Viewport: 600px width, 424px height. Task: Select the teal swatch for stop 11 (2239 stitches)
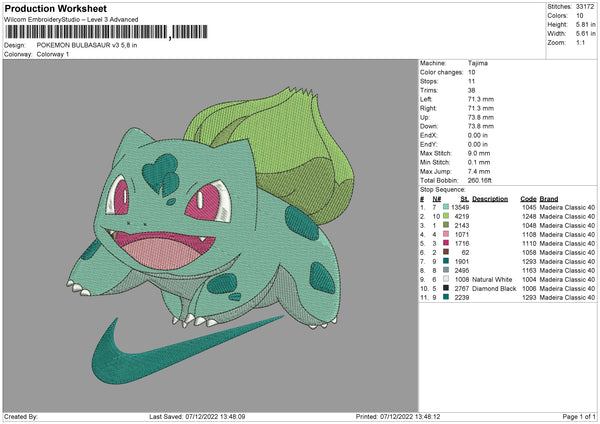pos(446,297)
